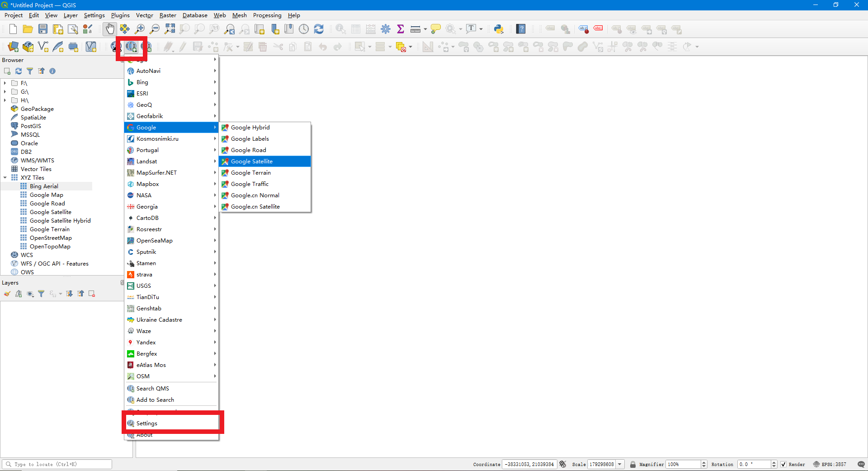Open the Raster menu
Image resolution: width=868 pixels, height=471 pixels.
point(168,15)
